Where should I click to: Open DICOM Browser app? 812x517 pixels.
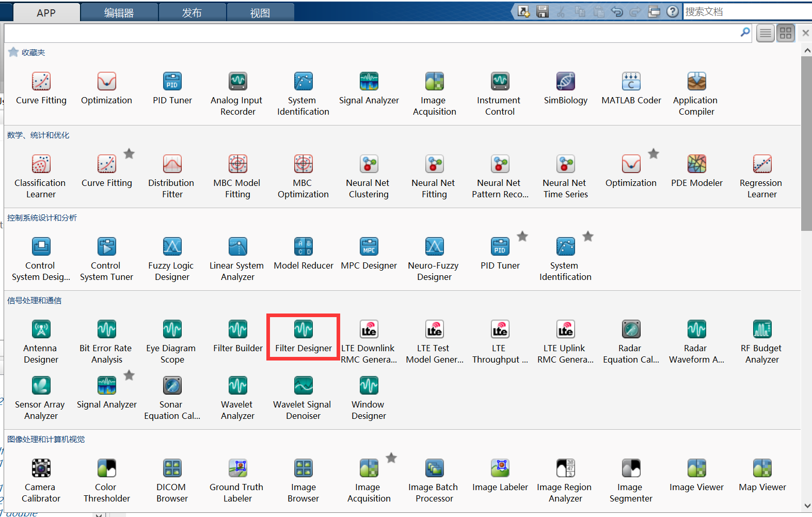(172, 481)
